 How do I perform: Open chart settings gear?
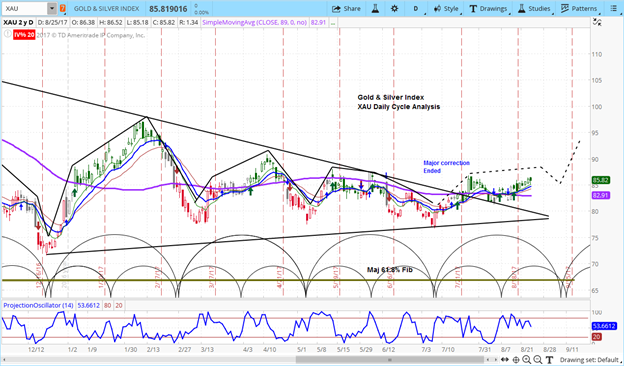(394, 8)
